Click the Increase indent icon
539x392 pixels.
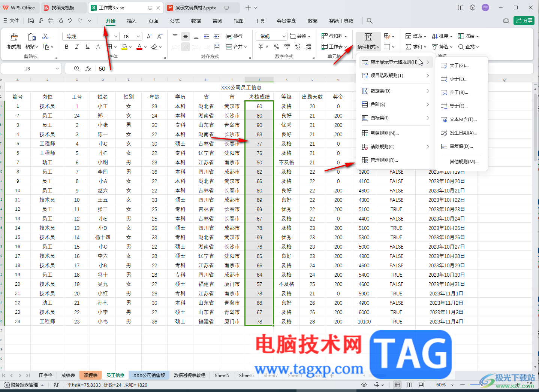click(x=217, y=36)
